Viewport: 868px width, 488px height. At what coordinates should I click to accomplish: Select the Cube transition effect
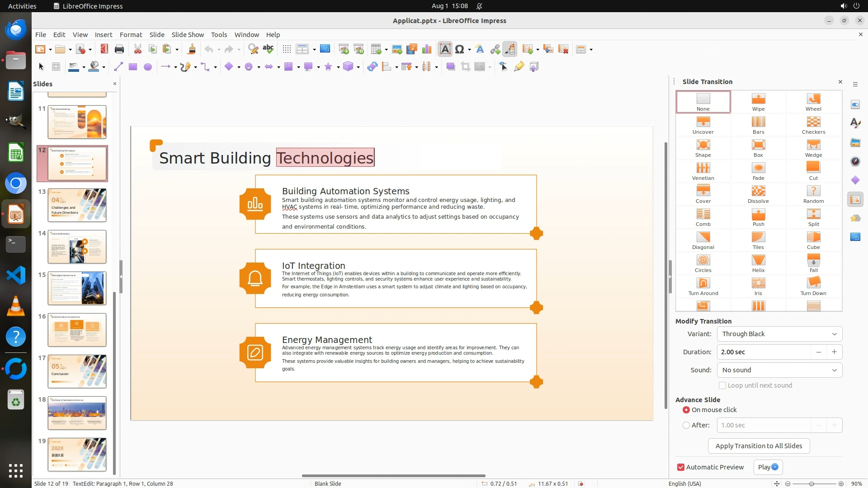click(x=813, y=240)
